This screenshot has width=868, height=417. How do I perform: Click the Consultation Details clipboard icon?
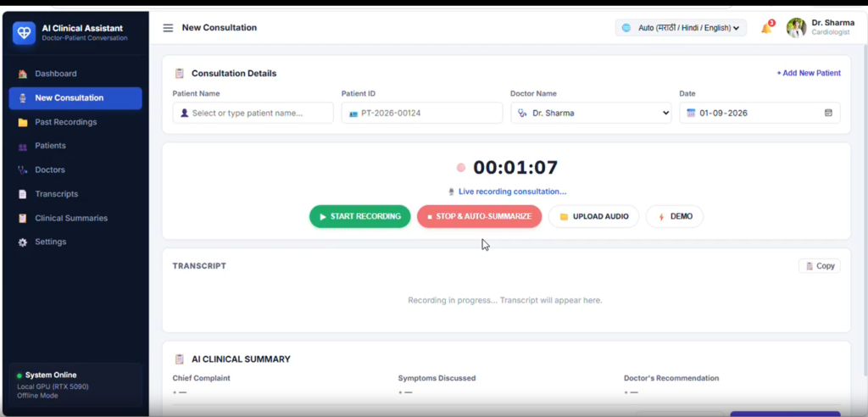[x=180, y=73]
